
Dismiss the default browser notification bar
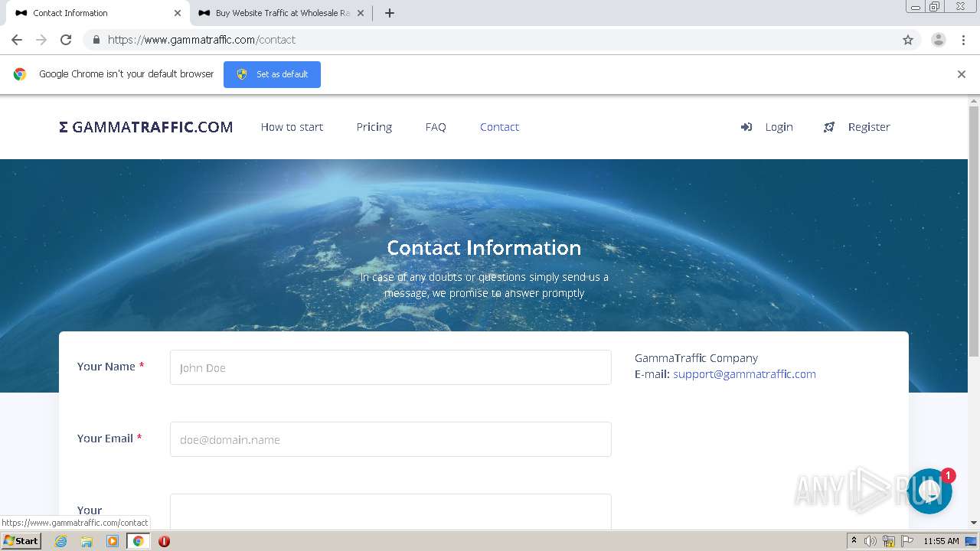(962, 74)
